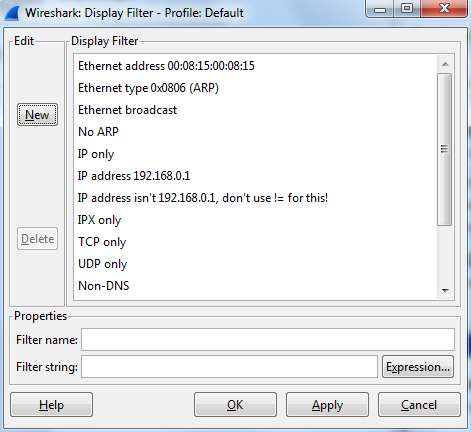
Task: Choose the No ARP filter
Action: pyautogui.click(x=255, y=132)
